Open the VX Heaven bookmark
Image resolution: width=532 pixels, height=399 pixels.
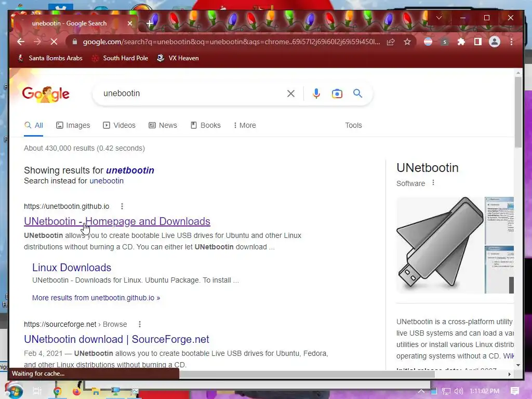[x=178, y=58]
